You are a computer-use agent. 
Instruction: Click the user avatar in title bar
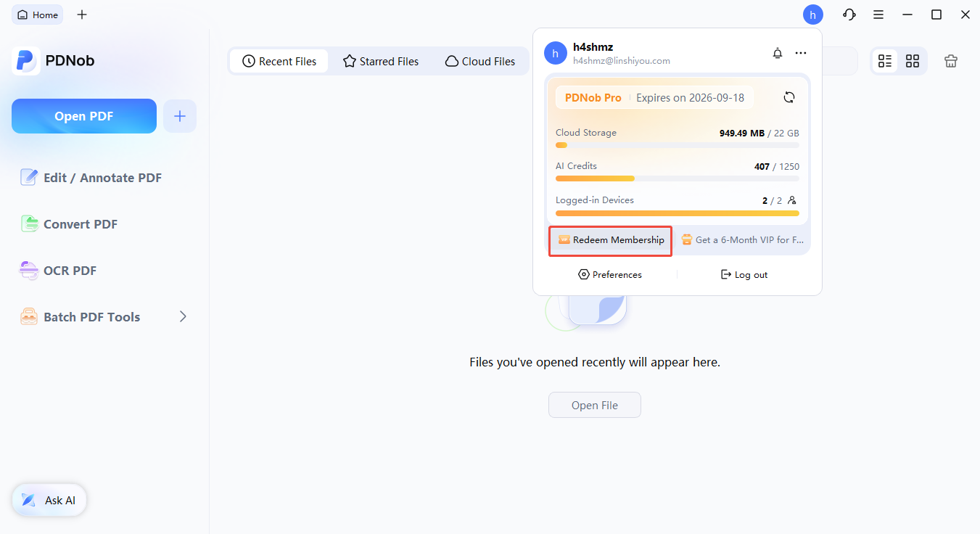point(813,15)
